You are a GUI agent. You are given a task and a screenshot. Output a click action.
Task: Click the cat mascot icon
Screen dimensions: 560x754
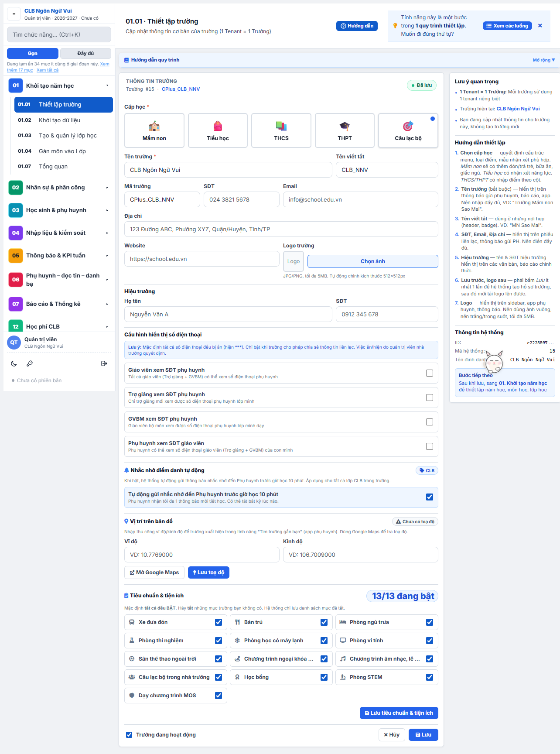pos(494,361)
